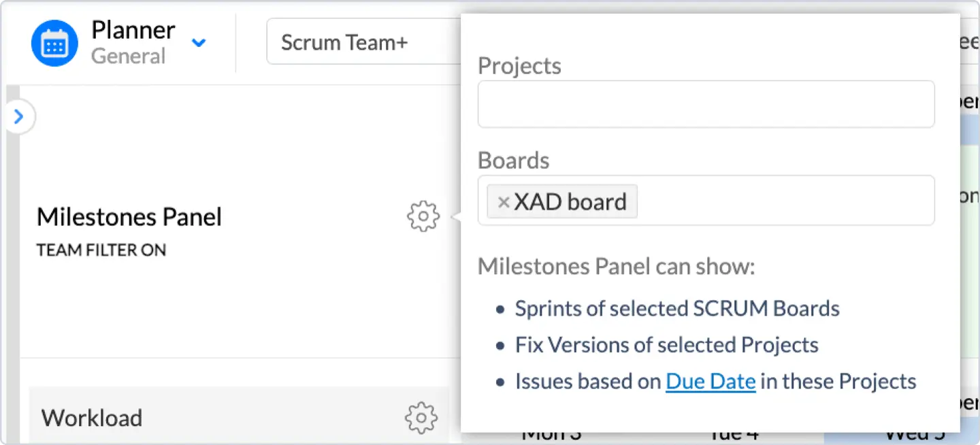Viewport: 980px width, 445px height.
Task: Select the XAD board tag label
Action: tap(570, 202)
